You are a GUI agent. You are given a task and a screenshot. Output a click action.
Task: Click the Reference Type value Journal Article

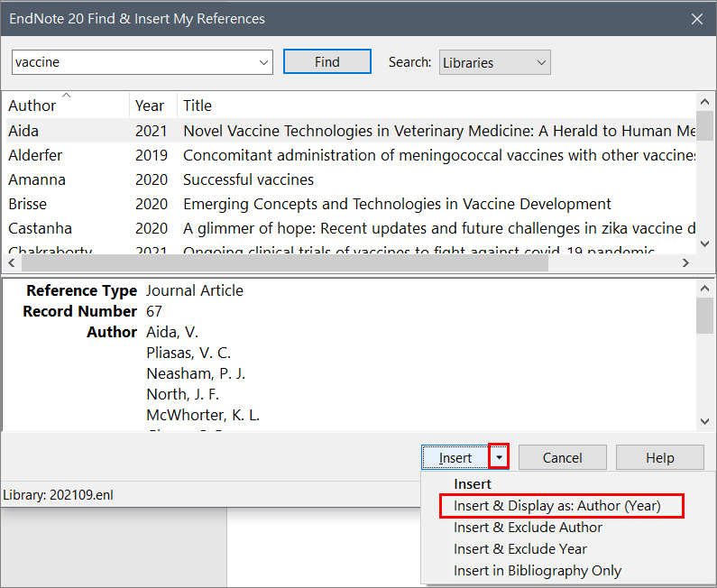pos(195,290)
